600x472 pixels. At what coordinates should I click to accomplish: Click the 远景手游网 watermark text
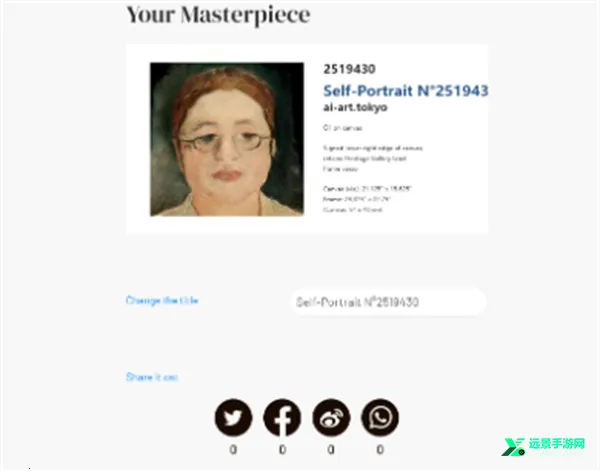(x=557, y=444)
